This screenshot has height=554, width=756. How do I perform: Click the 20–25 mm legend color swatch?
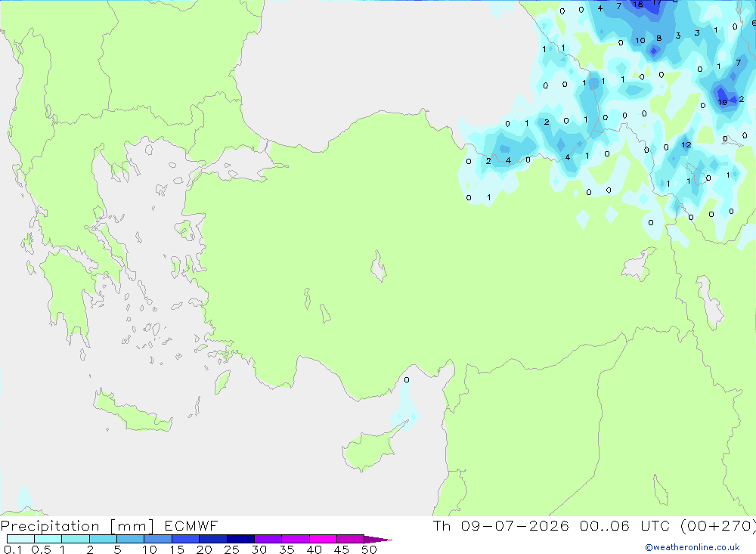coord(212,539)
